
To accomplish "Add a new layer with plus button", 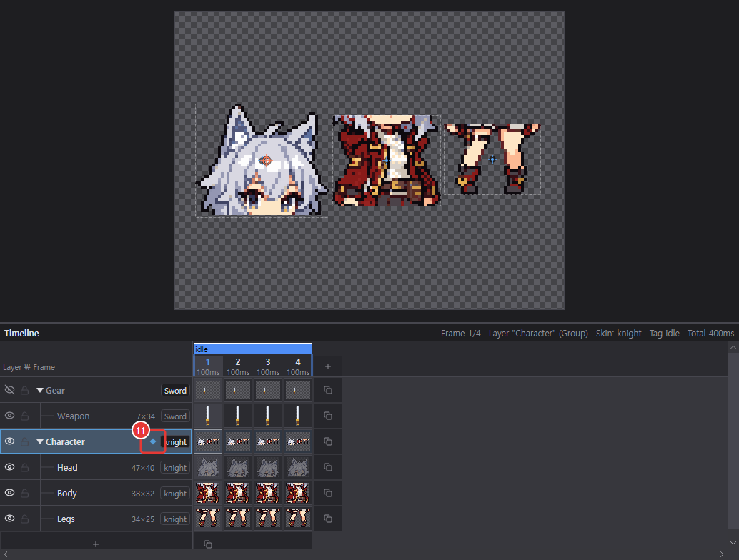I will coord(96,544).
